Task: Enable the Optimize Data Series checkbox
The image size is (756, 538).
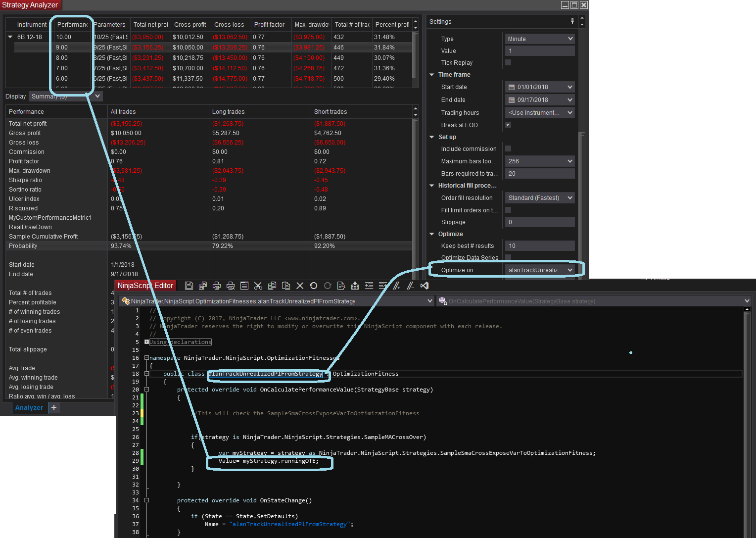Action: click(508, 257)
